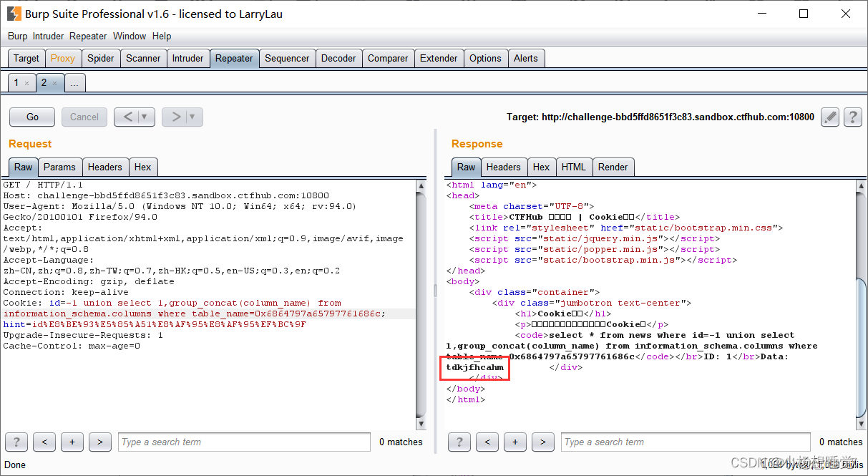Open the response HTML tab
Viewport: 868px width, 476px height.
pos(574,167)
